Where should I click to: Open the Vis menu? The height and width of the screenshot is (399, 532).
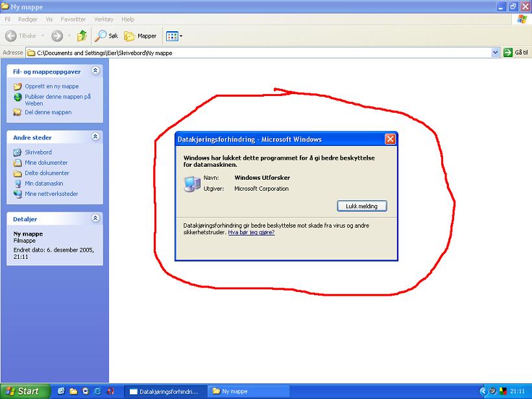click(49, 19)
